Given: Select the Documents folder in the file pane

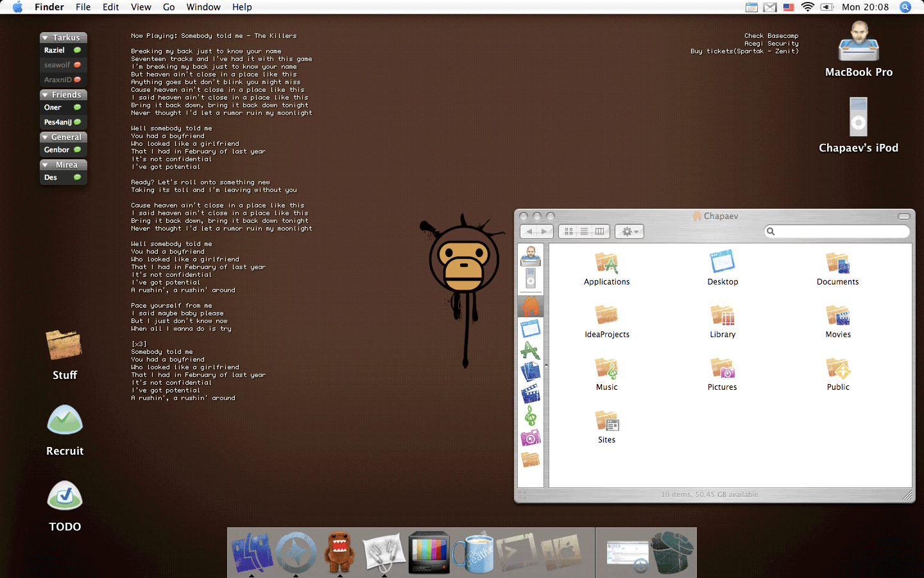Looking at the screenshot, I should [x=837, y=268].
